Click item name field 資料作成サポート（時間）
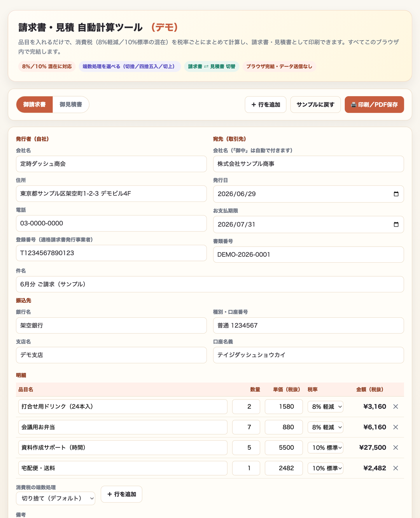420x518 pixels. (123, 447)
